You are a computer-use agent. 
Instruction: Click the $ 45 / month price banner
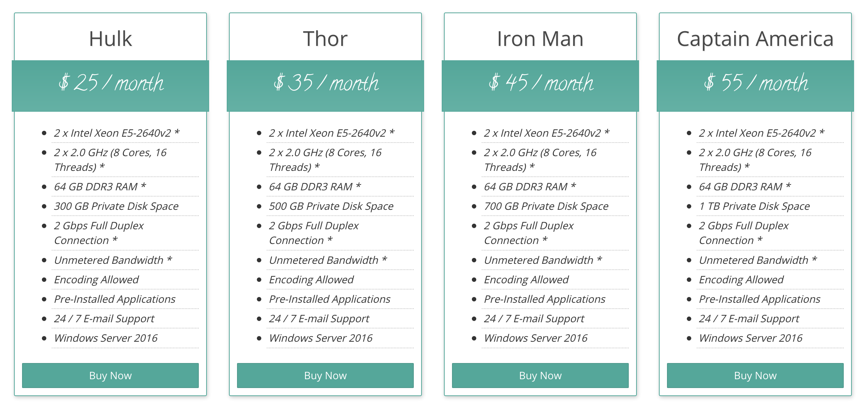(x=540, y=83)
